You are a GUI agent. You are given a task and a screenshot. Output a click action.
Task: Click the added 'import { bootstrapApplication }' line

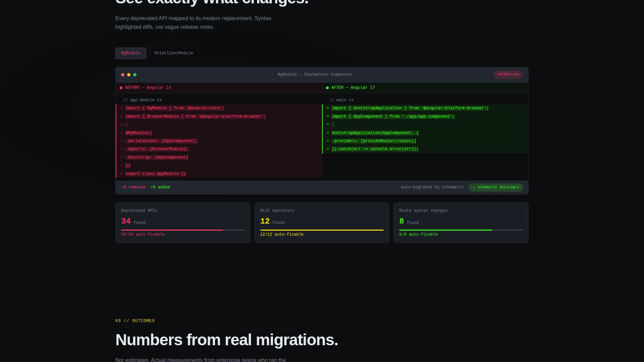click(x=425, y=108)
